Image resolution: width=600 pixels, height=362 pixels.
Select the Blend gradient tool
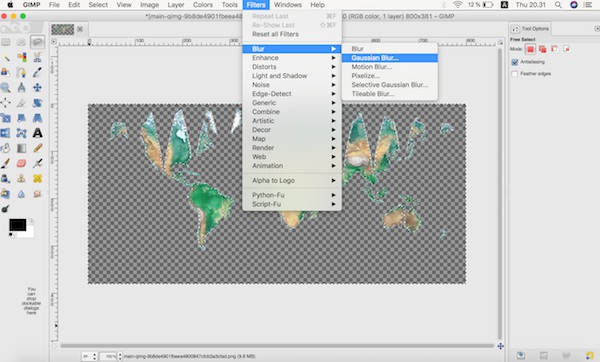21,148
